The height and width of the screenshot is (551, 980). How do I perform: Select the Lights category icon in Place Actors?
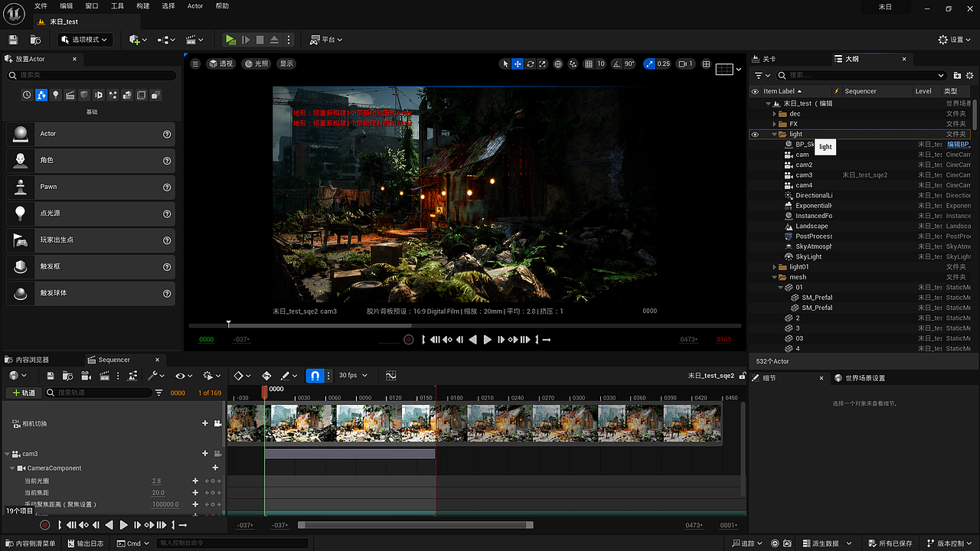click(x=56, y=95)
